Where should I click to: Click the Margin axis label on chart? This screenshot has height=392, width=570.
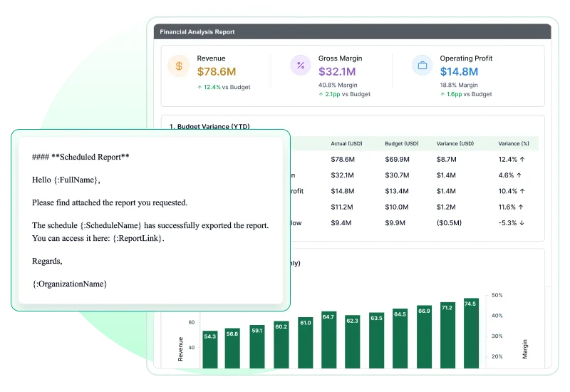tap(524, 349)
